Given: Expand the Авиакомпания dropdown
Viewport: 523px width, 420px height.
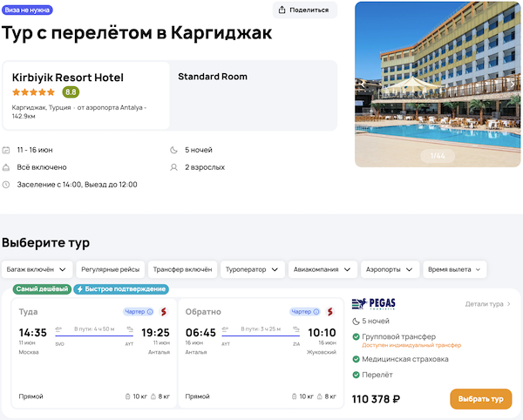Looking at the screenshot, I should point(323,269).
